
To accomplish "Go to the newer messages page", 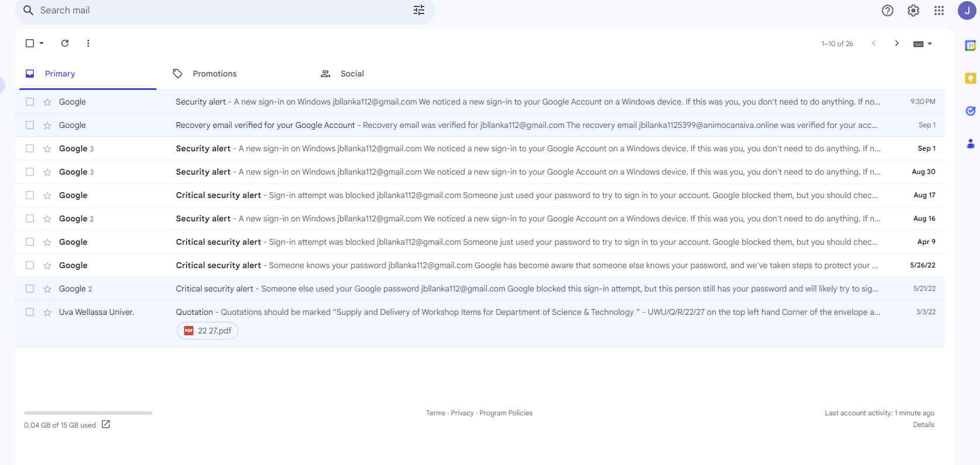I will (x=874, y=43).
